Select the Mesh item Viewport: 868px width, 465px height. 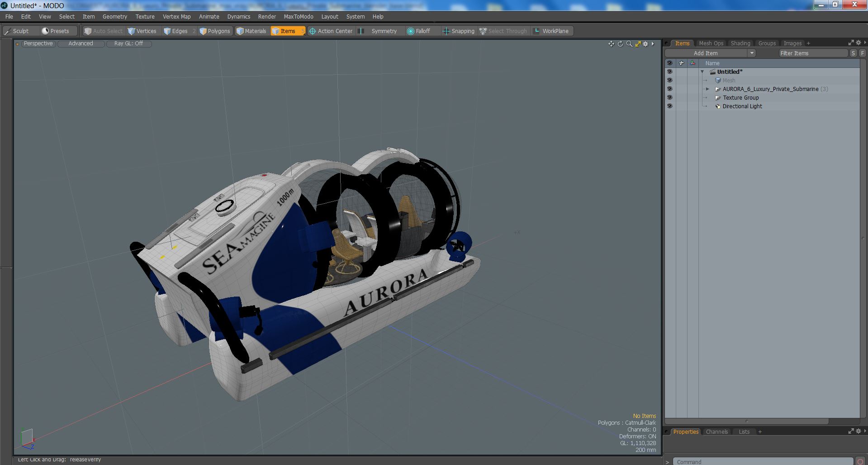pyautogui.click(x=729, y=80)
